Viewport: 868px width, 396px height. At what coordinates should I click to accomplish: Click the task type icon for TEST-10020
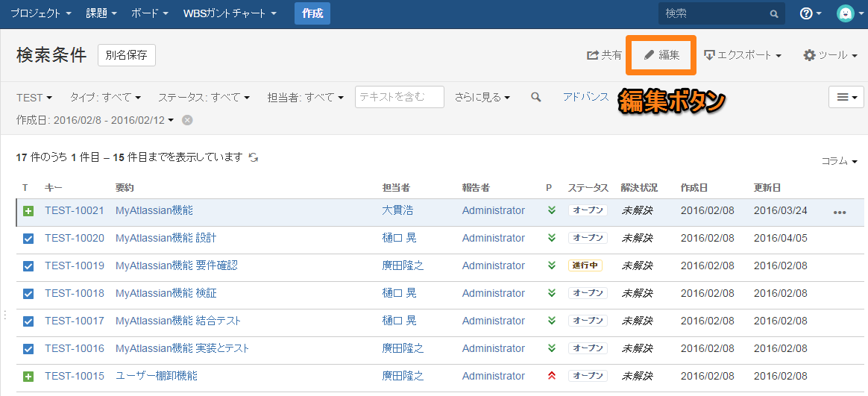[x=28, y=239]
